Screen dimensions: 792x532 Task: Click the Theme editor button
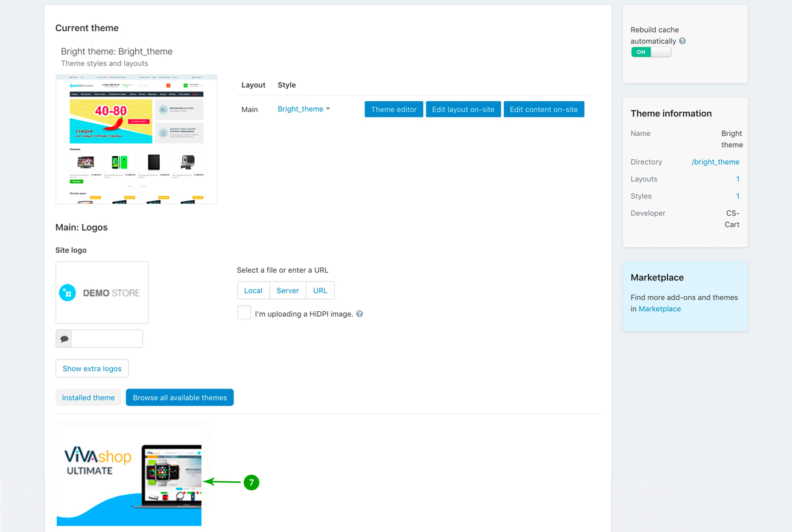pos(394,109)
